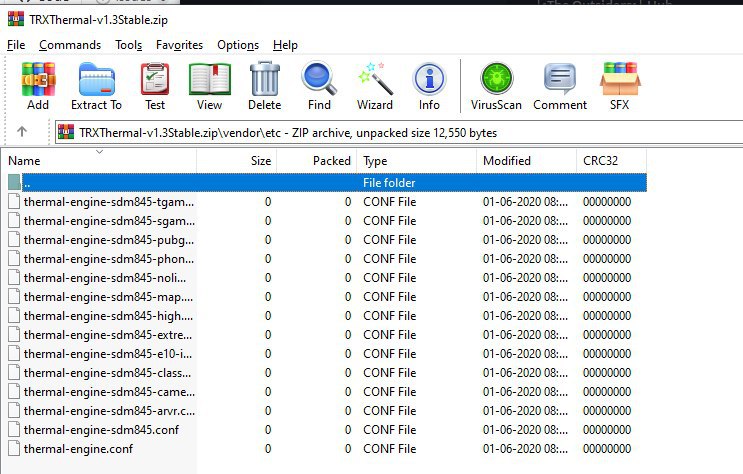
Task: Click file icon of thermal-engine.conf
Action: (14, 448)
